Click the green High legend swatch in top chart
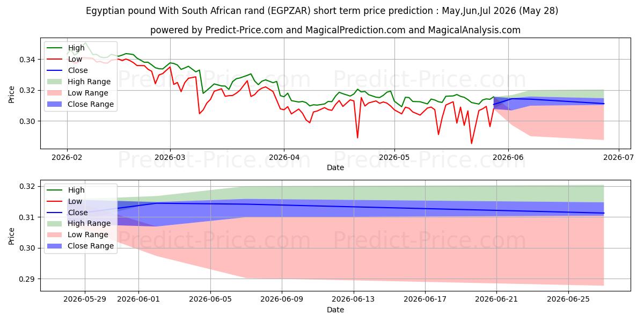Viewport: 644px width, 322px height. [x=55, y=48]
